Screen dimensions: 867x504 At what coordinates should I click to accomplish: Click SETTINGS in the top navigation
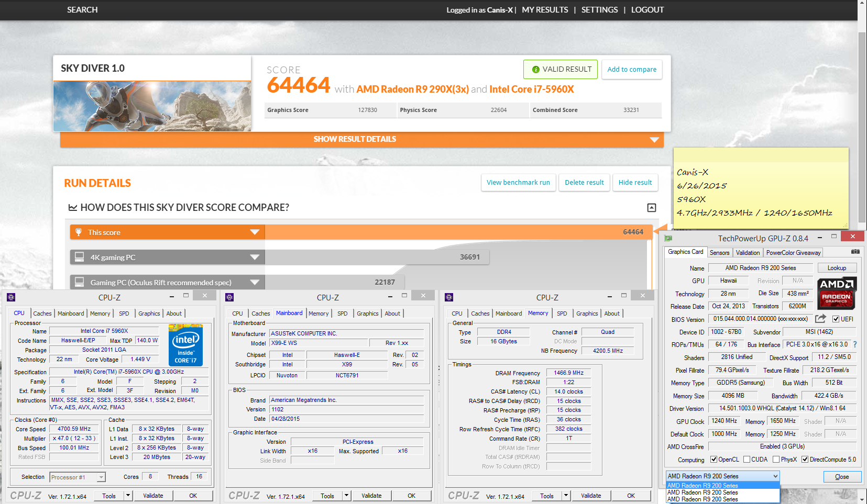coord(599,10)
